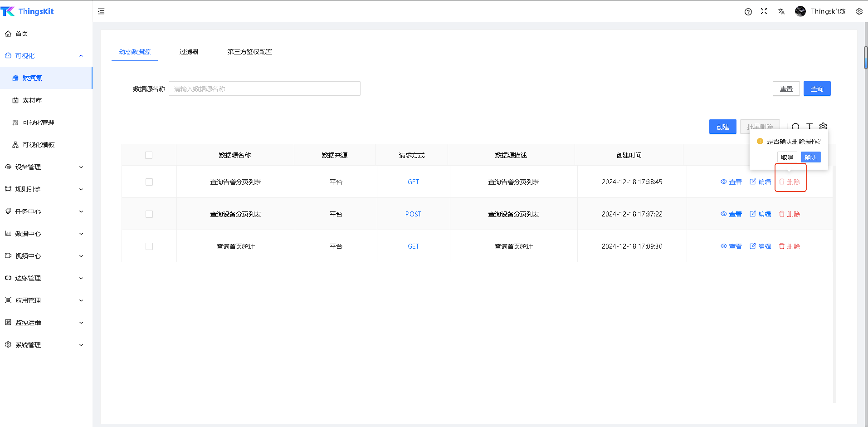Click the settings gear in top-right header
Viewport: 868px width, 427px height.
tap(859, 11)
